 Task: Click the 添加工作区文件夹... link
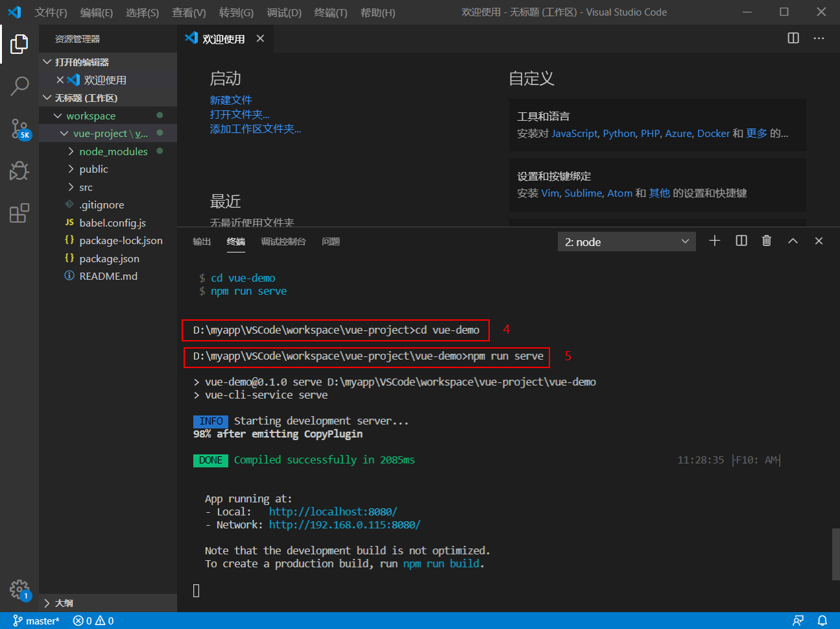(256, 129)
